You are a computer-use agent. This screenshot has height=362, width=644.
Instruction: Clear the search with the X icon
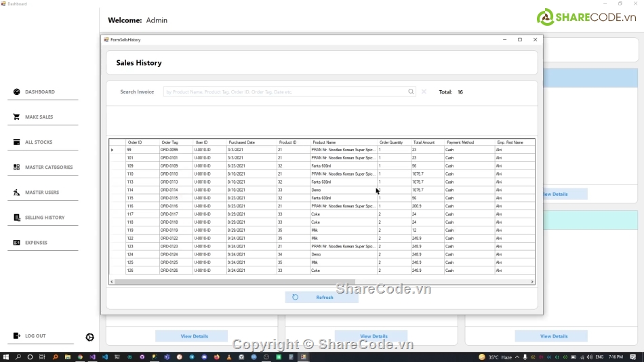coord(424,92)
